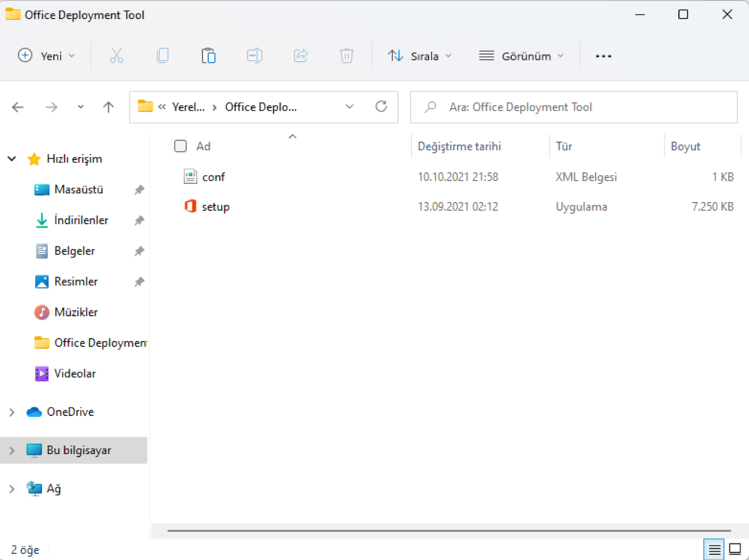Open Belgeler in the sidebar
749x560 pixels.
[x=74, y=251]
